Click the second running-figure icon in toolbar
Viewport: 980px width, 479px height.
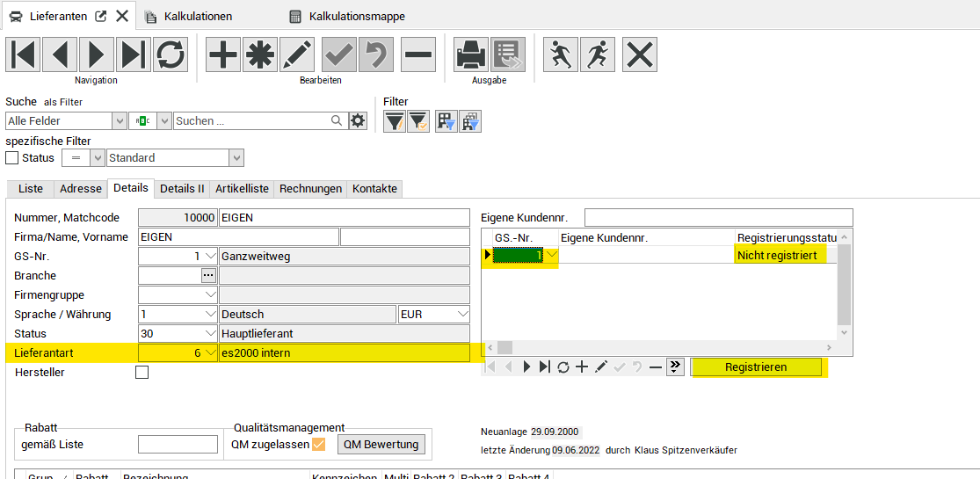[599, 54]
